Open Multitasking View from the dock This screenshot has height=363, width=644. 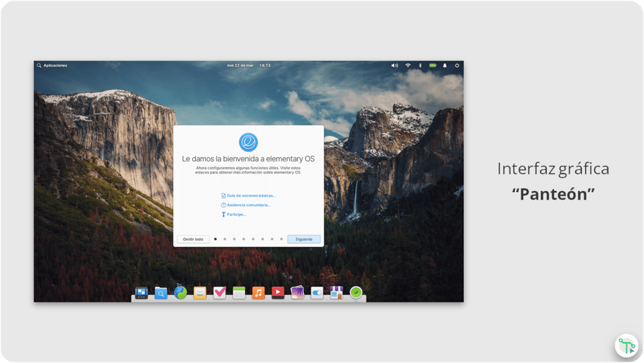(142, 293)
